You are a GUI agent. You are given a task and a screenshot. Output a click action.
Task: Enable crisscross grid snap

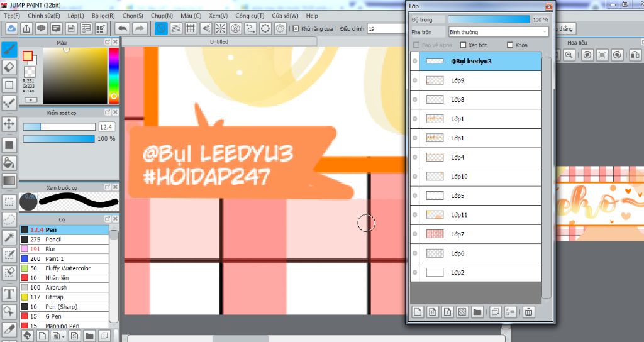(191, 28)
